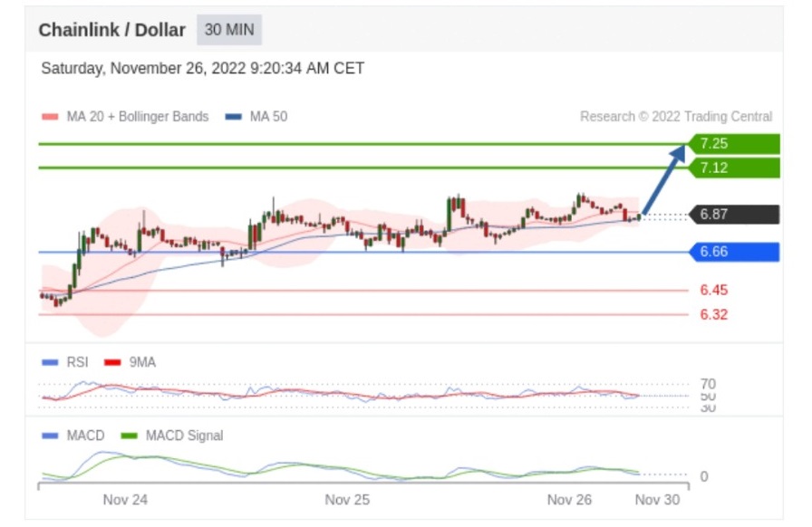812x527 pixels.
Task: Click the Chainlink / Dollar chart title
Action: pyautogui.click(x=111, y=30)
